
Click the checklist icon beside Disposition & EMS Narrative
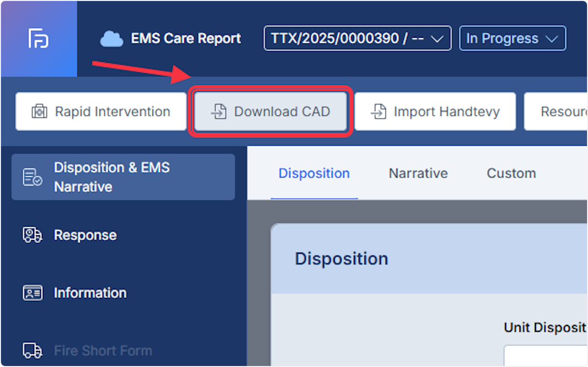point(33,177)
